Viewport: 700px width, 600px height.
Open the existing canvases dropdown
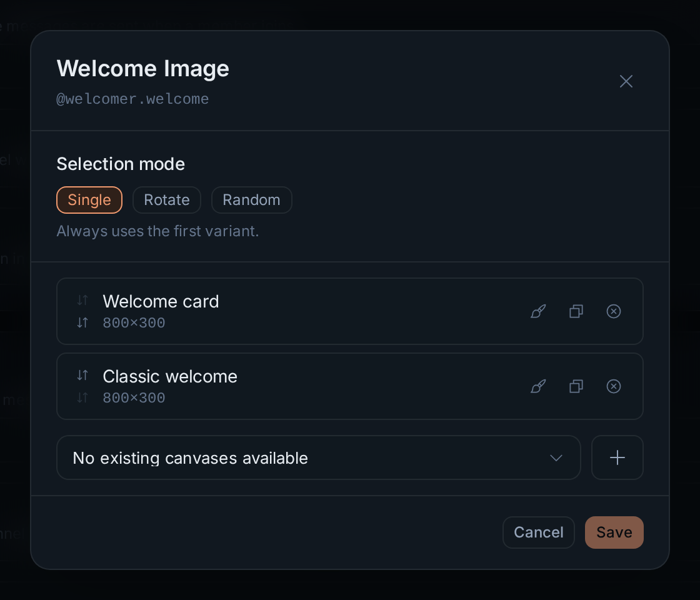tap(318, 457)
